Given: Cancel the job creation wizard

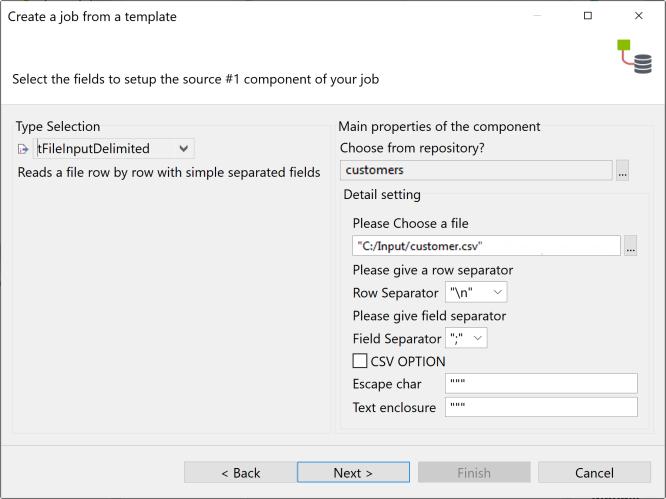Looking at the screenshot, I should 594,473.
